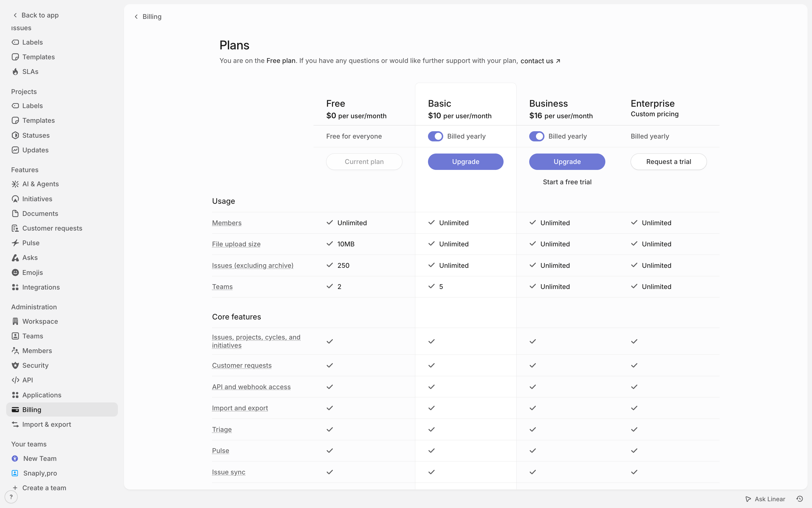
Task: Click the Teams usage row label
Action: click(222, 286)
